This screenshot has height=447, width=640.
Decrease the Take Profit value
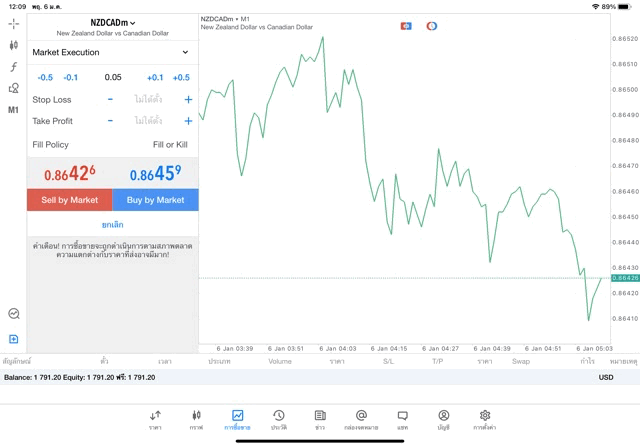(110, 121)
